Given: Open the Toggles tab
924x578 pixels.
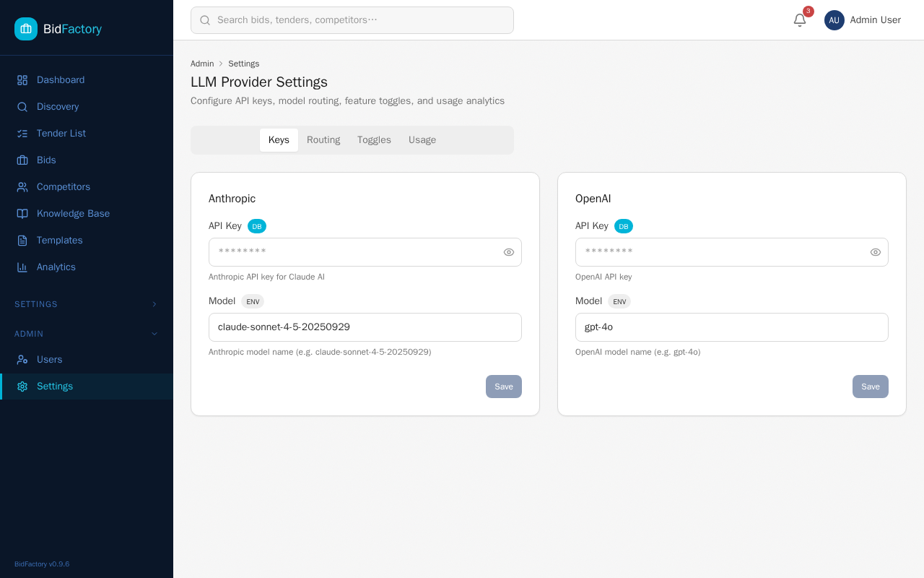Looking at the screenshot, I should [374, 140].
